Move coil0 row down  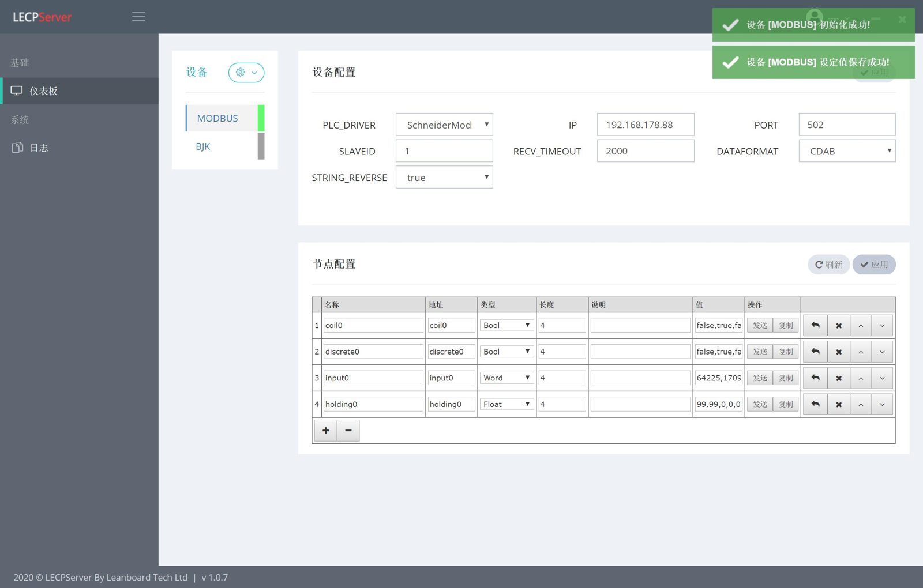[883, 326]
